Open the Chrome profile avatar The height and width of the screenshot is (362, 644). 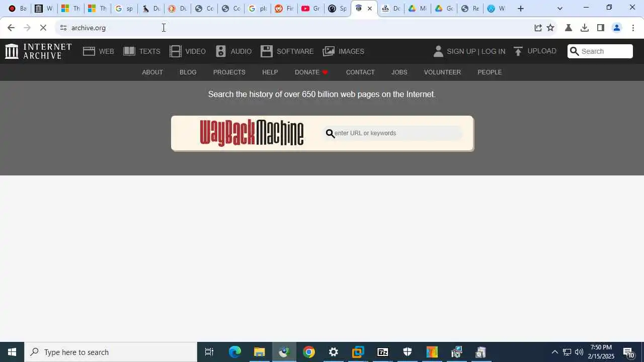point(617,28)
